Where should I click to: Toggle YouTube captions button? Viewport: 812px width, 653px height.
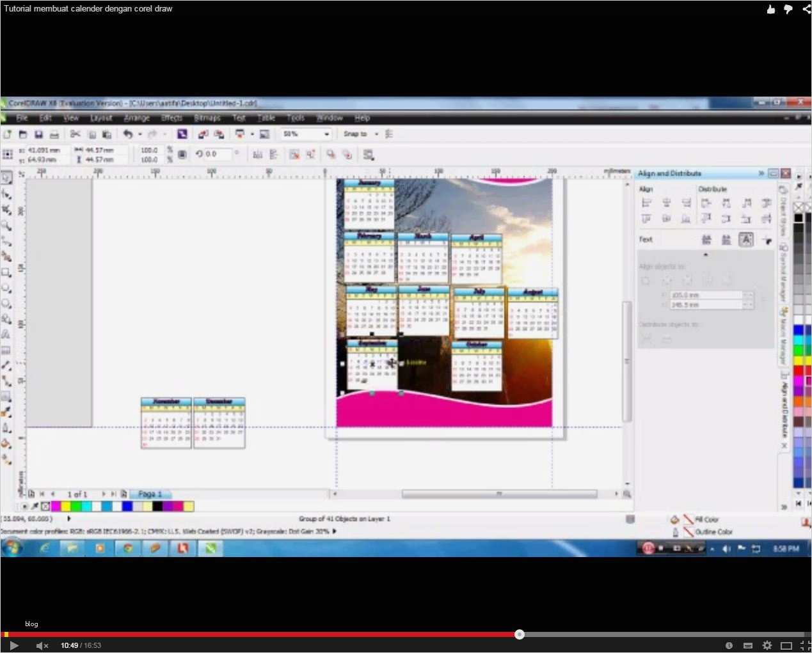click(747, 645)
